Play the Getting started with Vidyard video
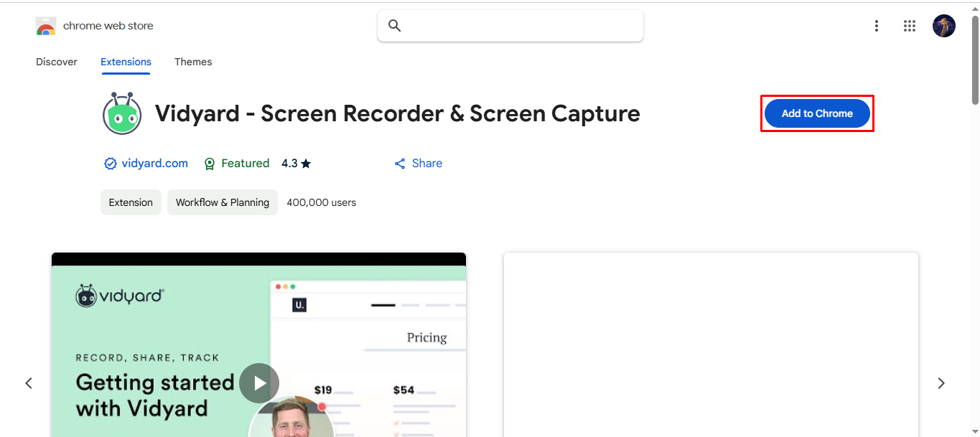The image size is (980, 437). tap(259, 383)
